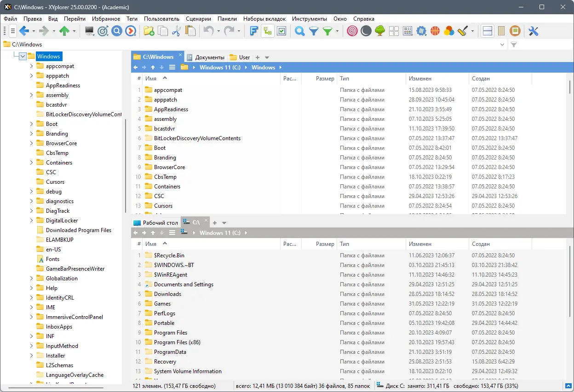574x392 pixels.
Task: Paste from clipboard using the clipboard icon
Action: [x=190, y=31]
